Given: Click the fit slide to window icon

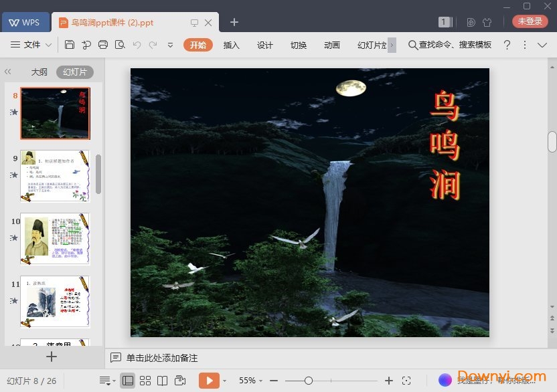Looking at the screenshot, I should tap(407, 380).
